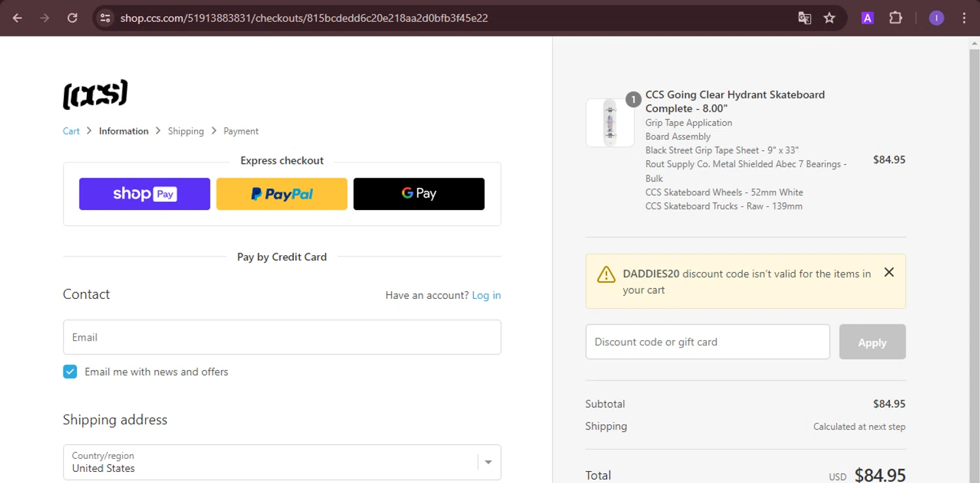Bookmark this page with the star icon

[x=829, y=18]
